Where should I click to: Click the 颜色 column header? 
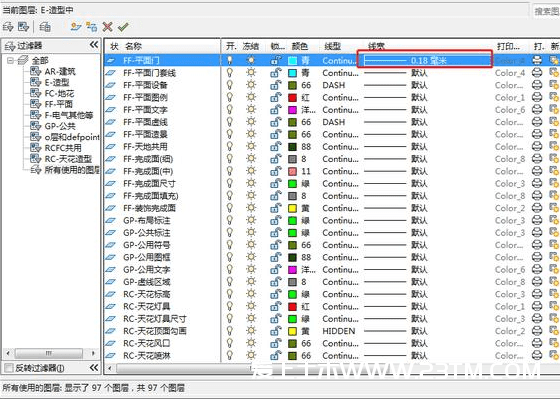pyautogui.click(x=300, y=46)
